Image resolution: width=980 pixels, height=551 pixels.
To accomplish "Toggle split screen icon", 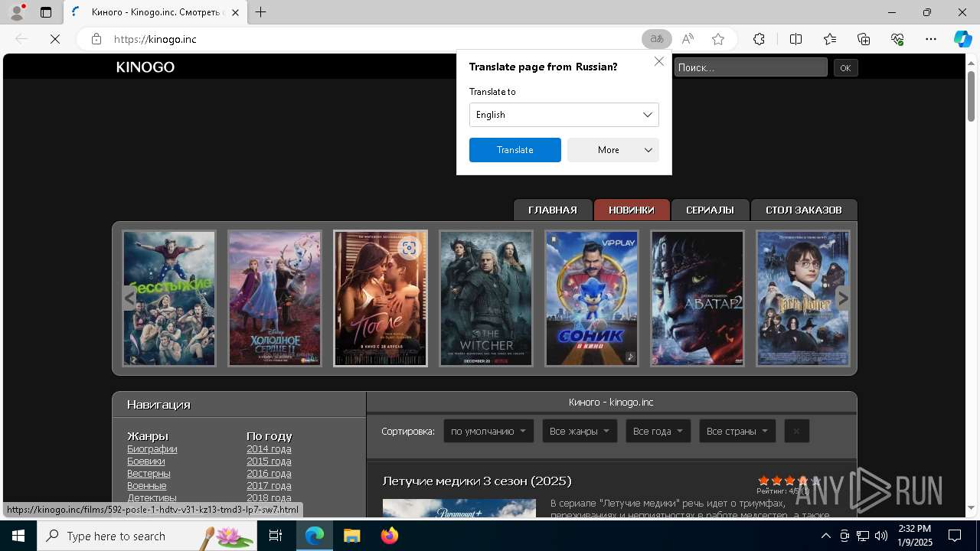I will (795, 39).
